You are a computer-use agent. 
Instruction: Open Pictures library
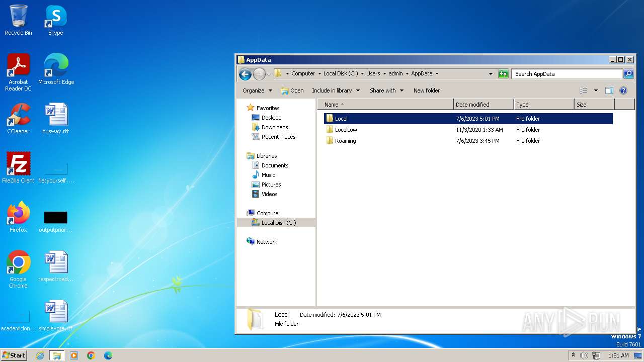[x=271, y=185]
